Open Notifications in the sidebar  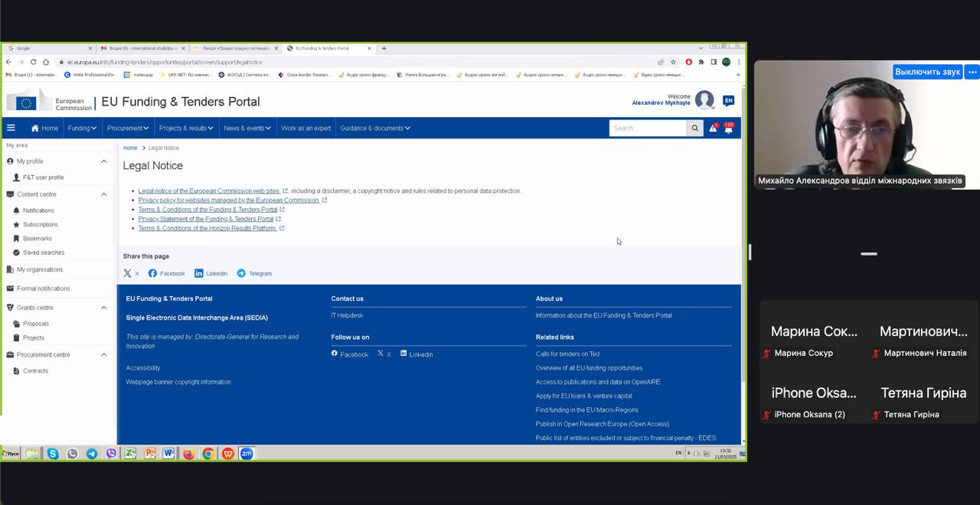pyautogui.click(x=33, y=210)
